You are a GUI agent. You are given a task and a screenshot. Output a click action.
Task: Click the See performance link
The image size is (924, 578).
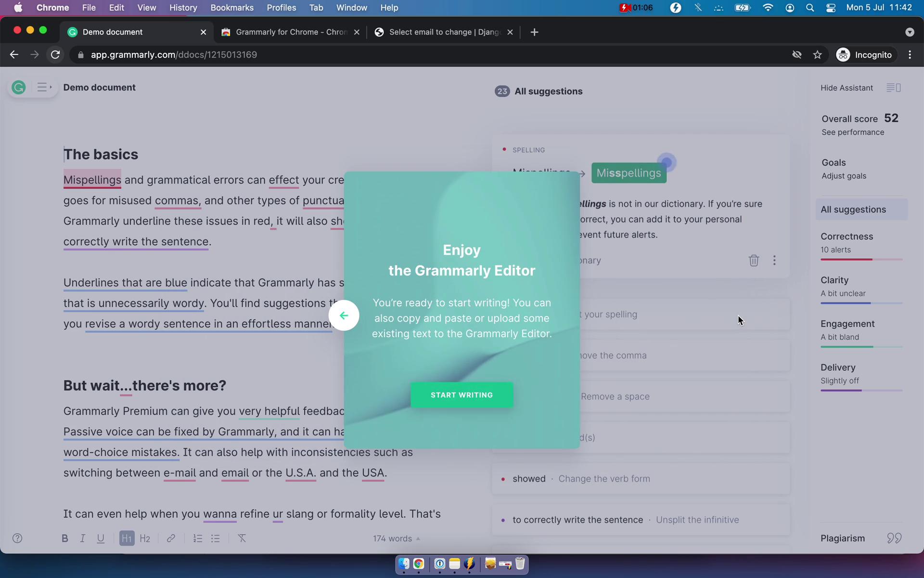tap(852, 132)
